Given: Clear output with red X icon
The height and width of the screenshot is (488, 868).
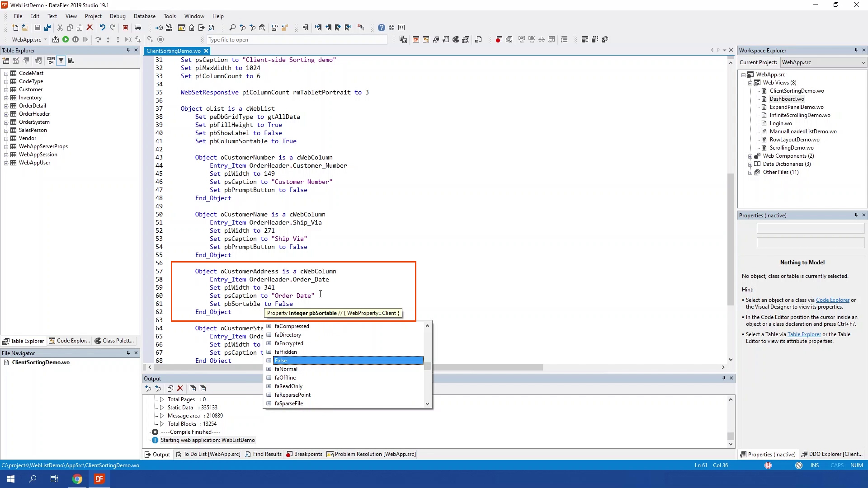Looking at the screenshot, I should (x=180, y=389).
